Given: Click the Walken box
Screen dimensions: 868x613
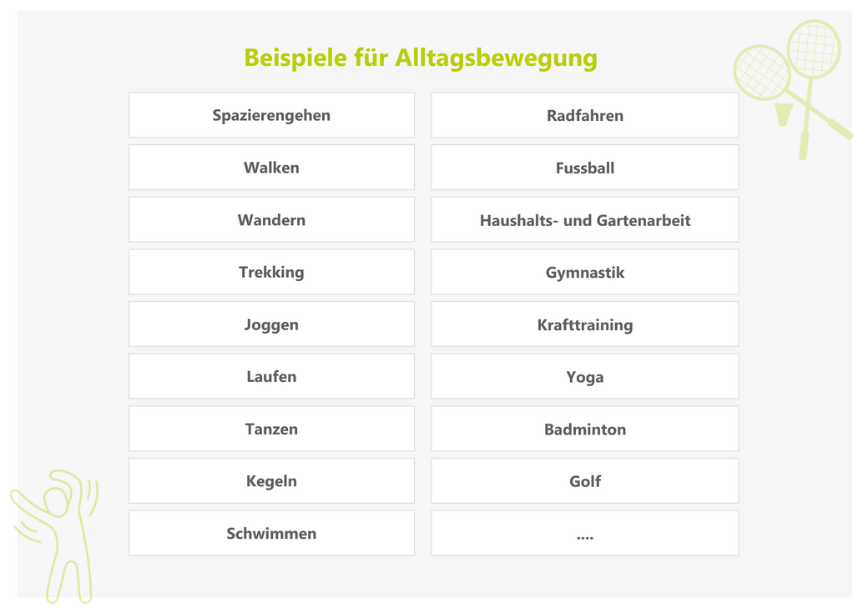Looking at the screenshot, I should coord(271,168).
